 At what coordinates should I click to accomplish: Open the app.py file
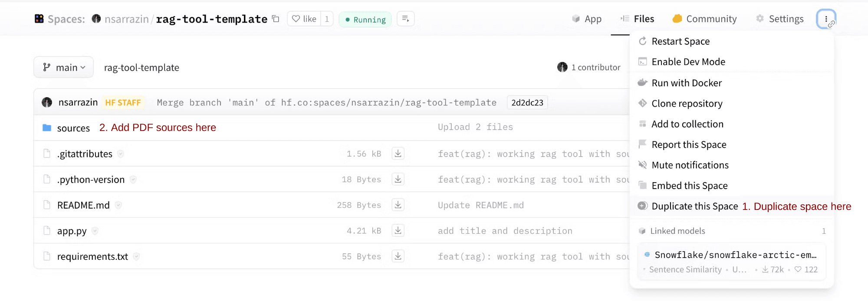pos(72,231)
